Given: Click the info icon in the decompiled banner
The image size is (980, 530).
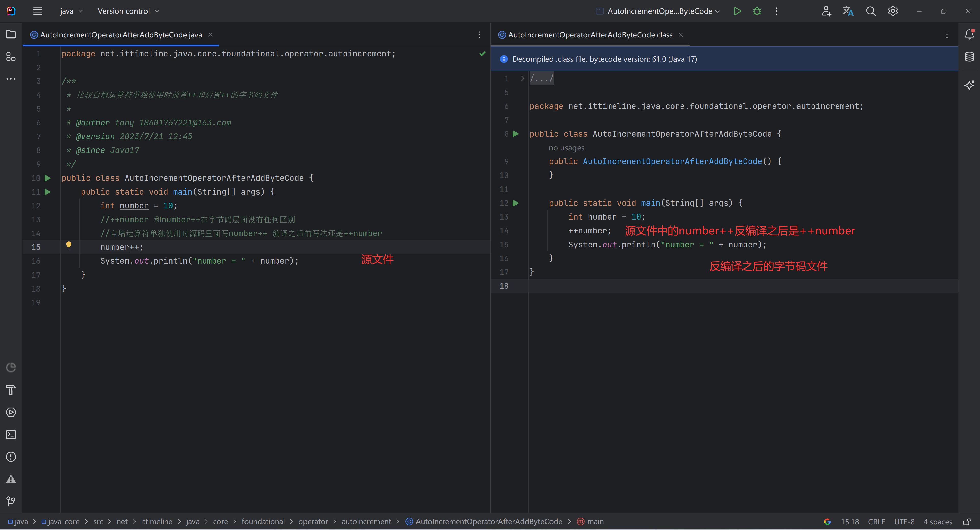Looking at the screenshot, I should [x=503, y=59].
